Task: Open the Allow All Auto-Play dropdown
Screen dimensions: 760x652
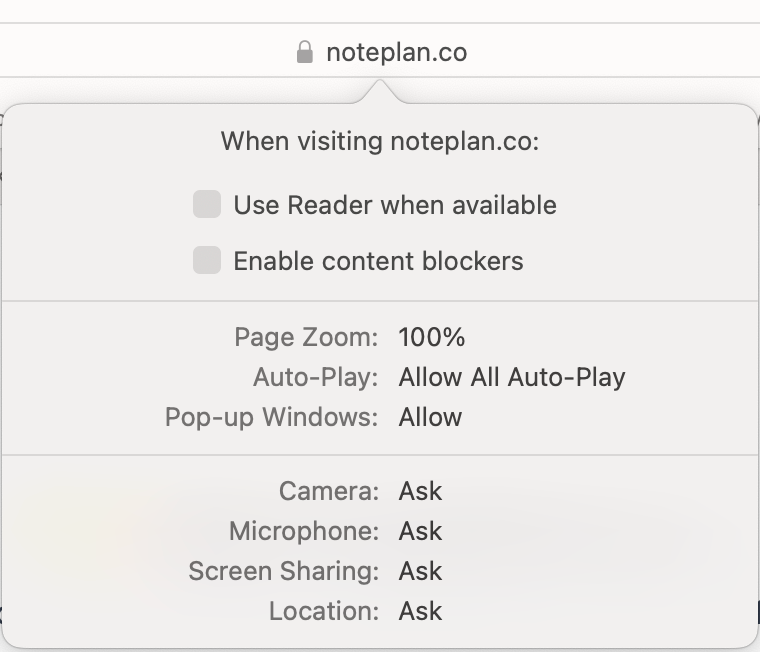Action: pyautogui.click(x=512, y=378)
